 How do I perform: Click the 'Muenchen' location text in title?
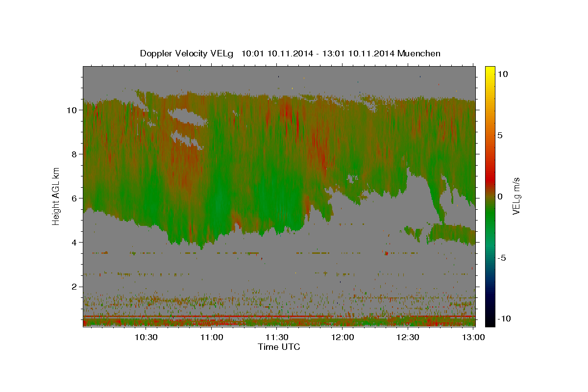tap(419, 53)
